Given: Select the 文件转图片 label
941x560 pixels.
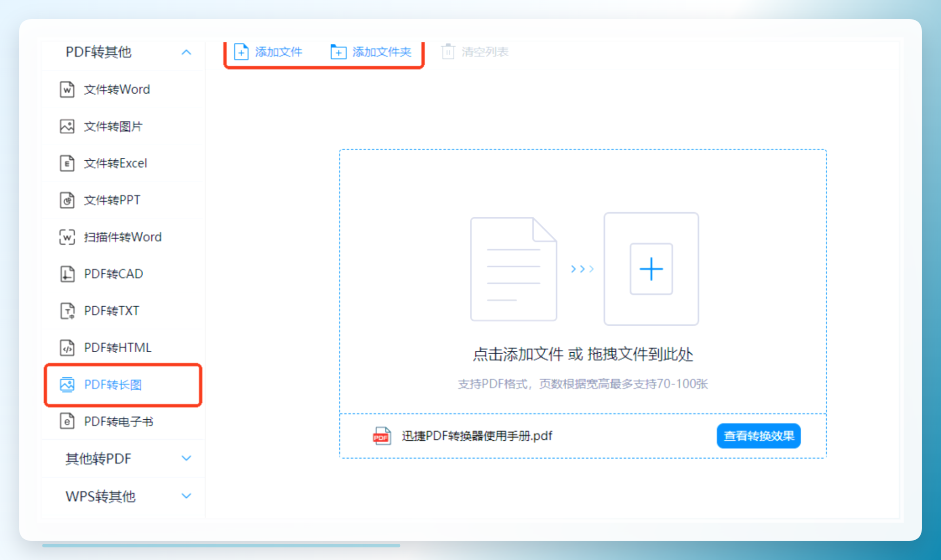Looking at the screenshot, I should [113, 126].
